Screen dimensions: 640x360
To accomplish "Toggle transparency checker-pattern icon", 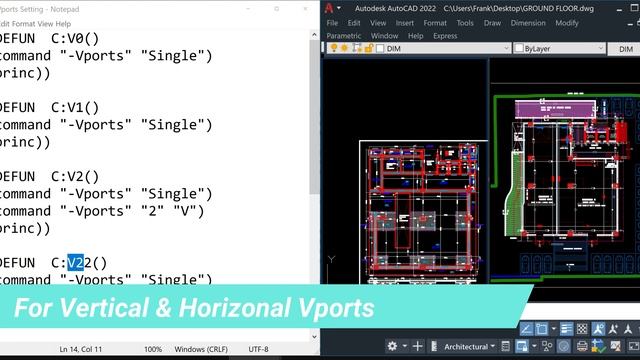I will tap(582, 329).
